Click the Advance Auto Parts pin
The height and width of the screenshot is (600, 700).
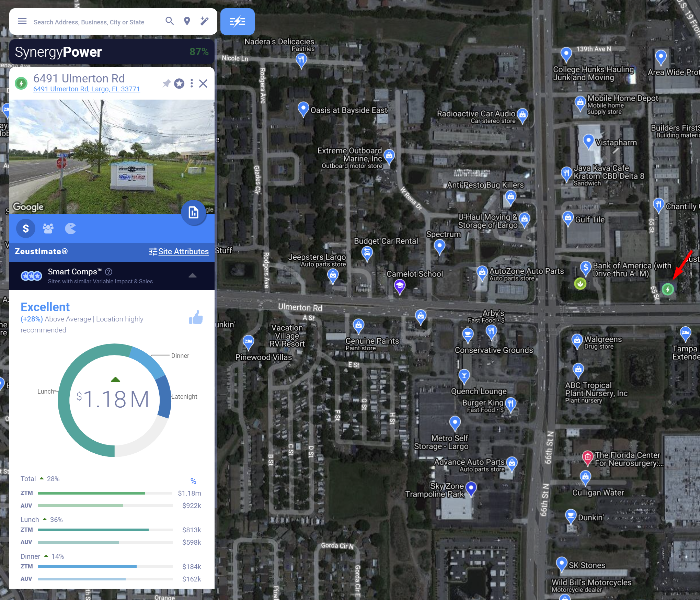click(x=512, y=464)
